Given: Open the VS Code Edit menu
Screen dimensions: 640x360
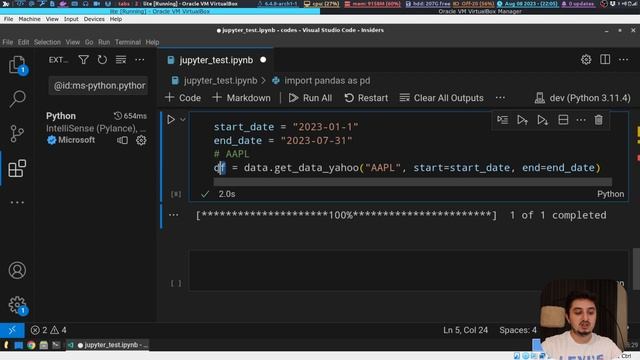Looking at the screenshot, I should [23, 42].
